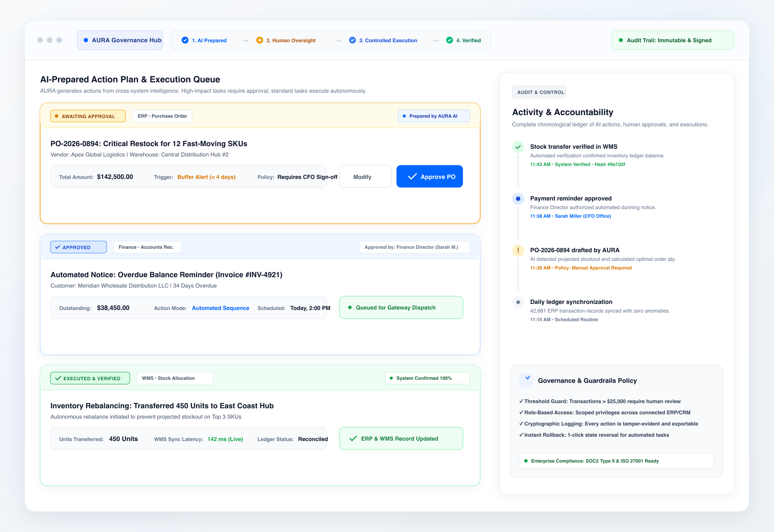The width and height of the screenshot is (774, 532).
Task: Click the WMS · Stock Allocation tag
Action: (175, 378)
